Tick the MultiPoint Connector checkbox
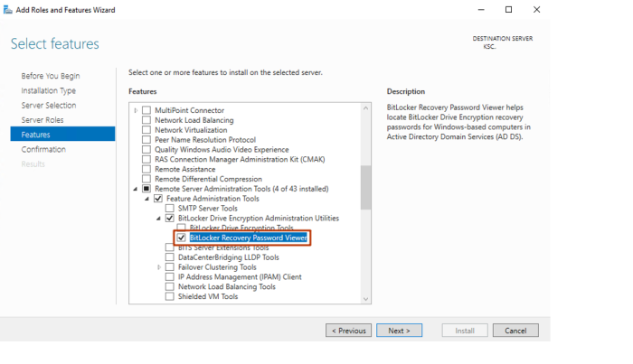Screen dimensions: 633x364 click(146, 110)
